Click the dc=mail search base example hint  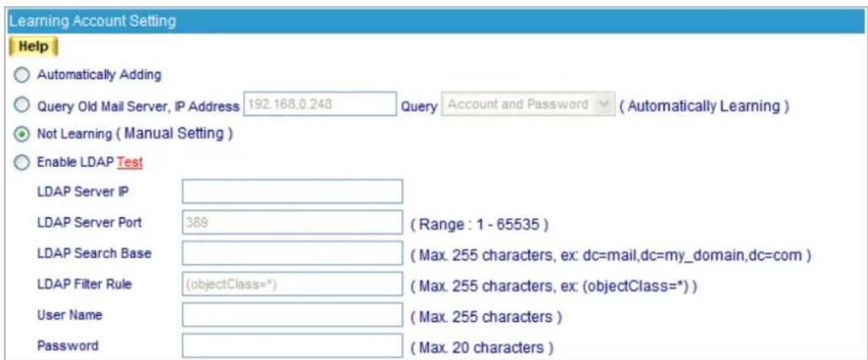pos(610,256)
